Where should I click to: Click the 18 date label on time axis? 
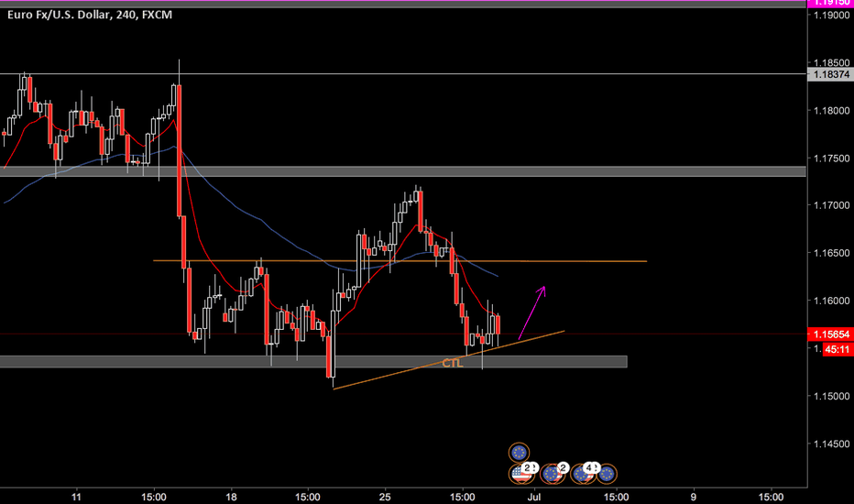[x=231, y=497]
